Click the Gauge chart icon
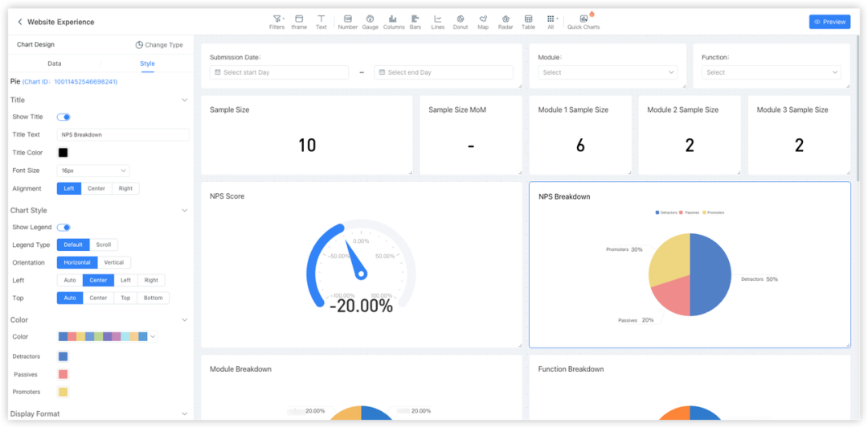The image size is (868, 428). (370, 22)
